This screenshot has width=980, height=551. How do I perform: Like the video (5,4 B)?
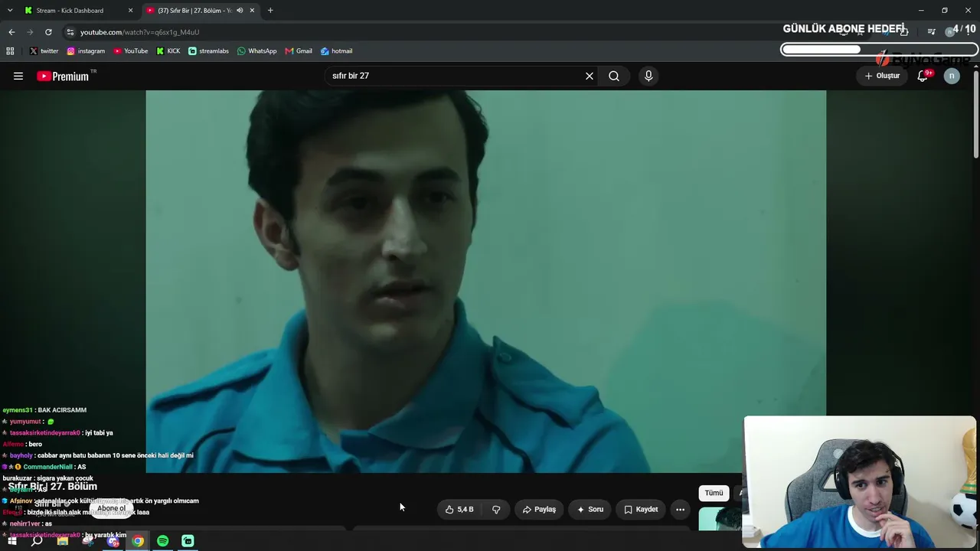[x=460, y=509]
